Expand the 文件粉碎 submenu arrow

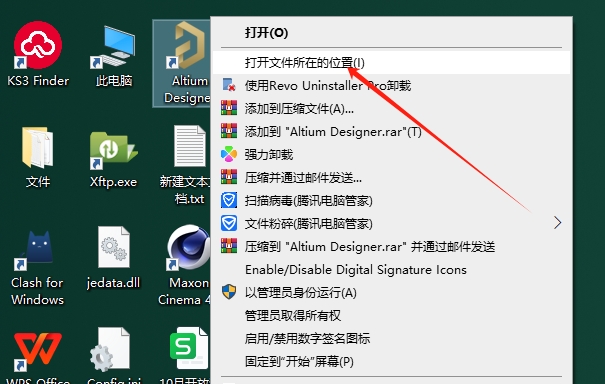tap(557, 223)
